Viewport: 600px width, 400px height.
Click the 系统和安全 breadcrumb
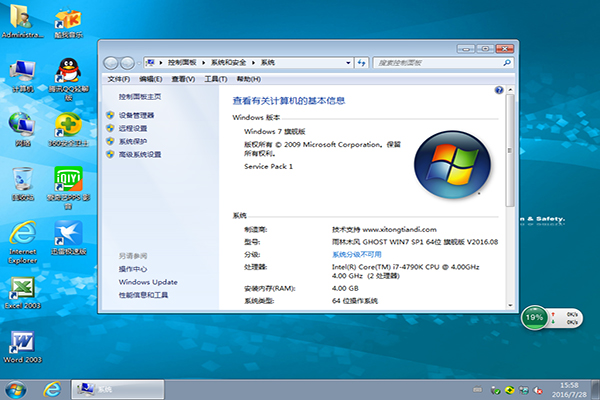(228, 63)
